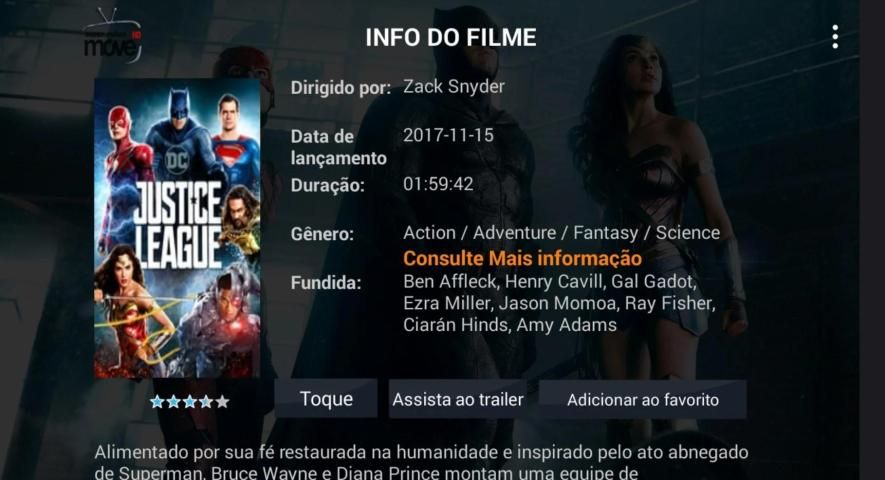Tap the movie synopsis text

[x=422, y=462]
